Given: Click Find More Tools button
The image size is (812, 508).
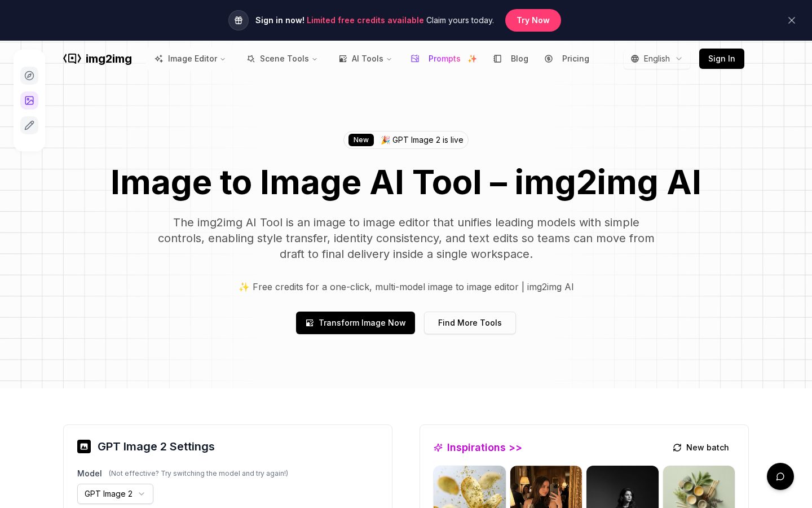Looking at the screenshot, I should (x=470, y=323).
